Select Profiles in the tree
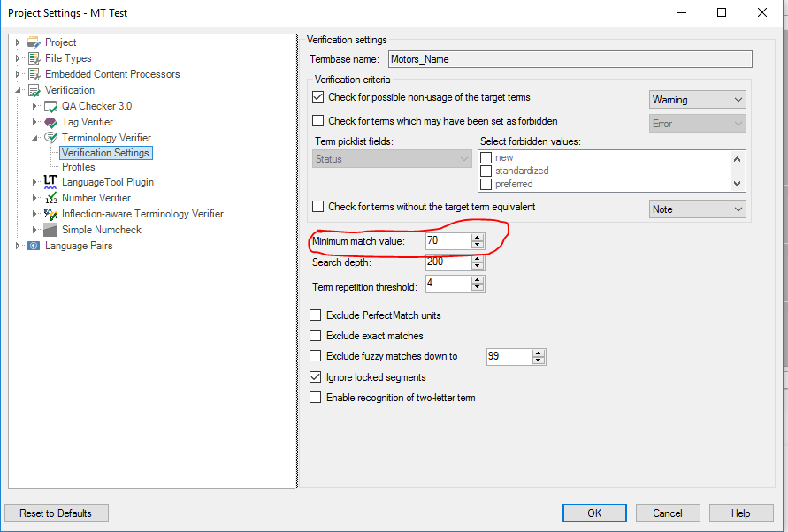This screenshot has width=788, height=532. pyautogui.click(x=79, y=167)
